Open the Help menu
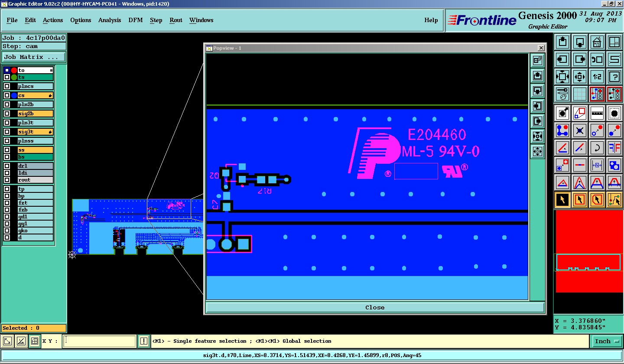624x364 pixels. pos(431,20)
